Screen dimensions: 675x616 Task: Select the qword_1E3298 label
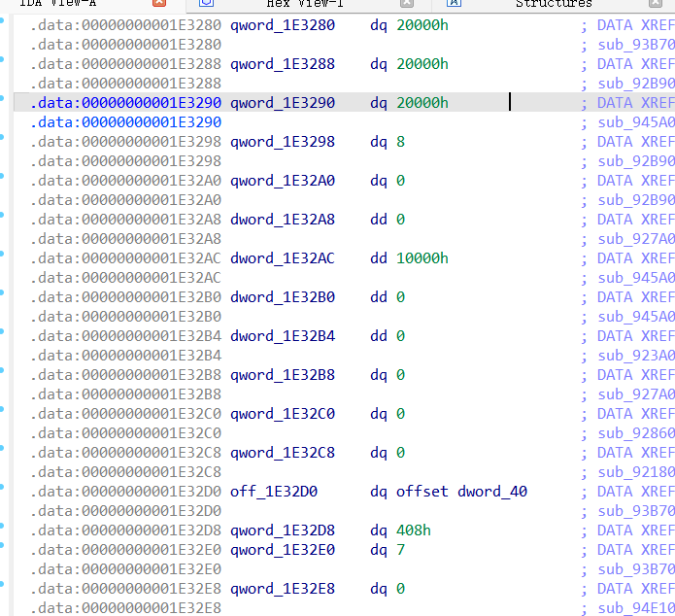[x=282, y=142]
